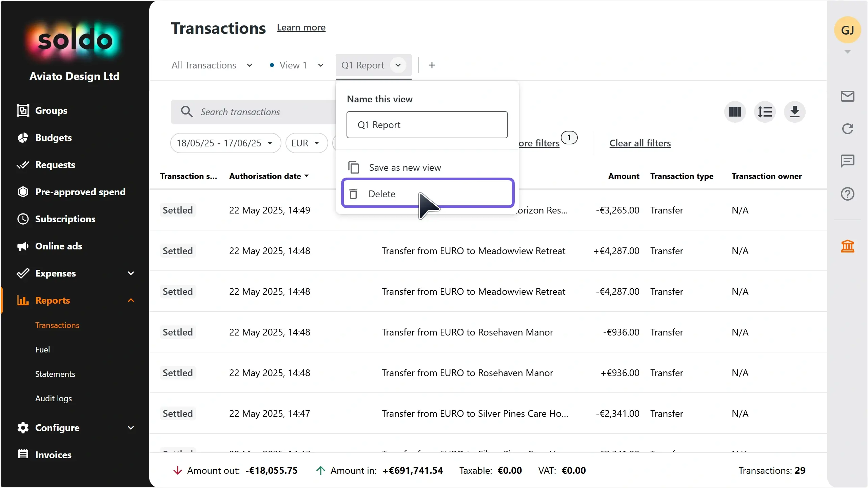This screenshot has width=868, height=488.
Task: Toggle the Q1 Report chevron menu
Action: 398,65
